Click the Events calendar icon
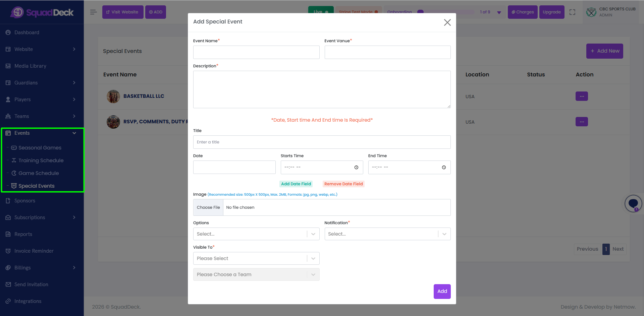This screenshot has height=316, width=644. click(8, 133)
